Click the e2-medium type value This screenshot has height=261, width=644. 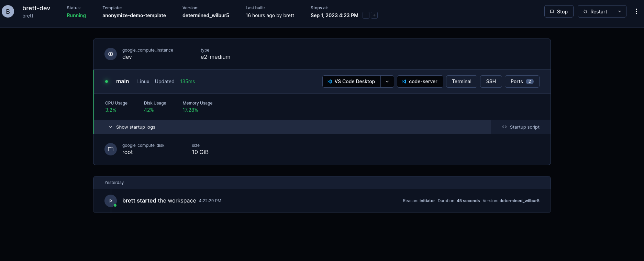[x=215, y=57]
